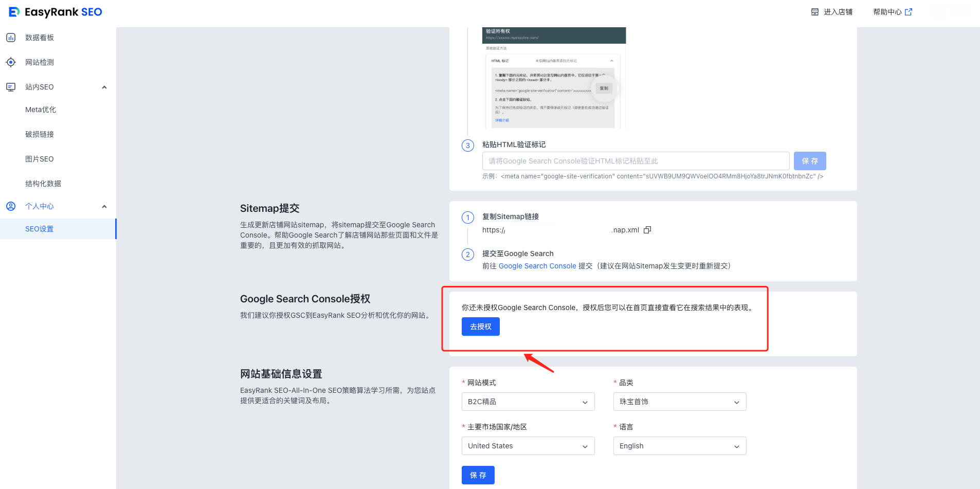Click the 网站基础信息设置 heading
Screen dimensions: 980x489
tap(281, 374)
